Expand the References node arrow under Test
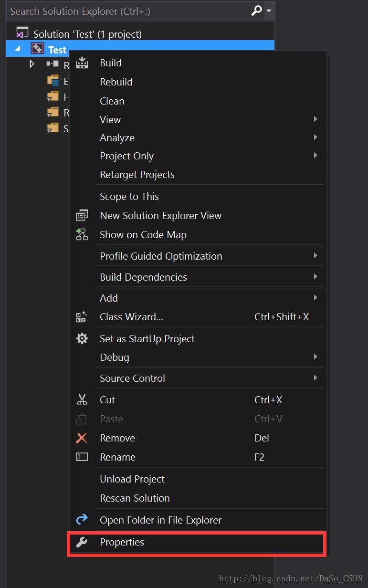 32,64
